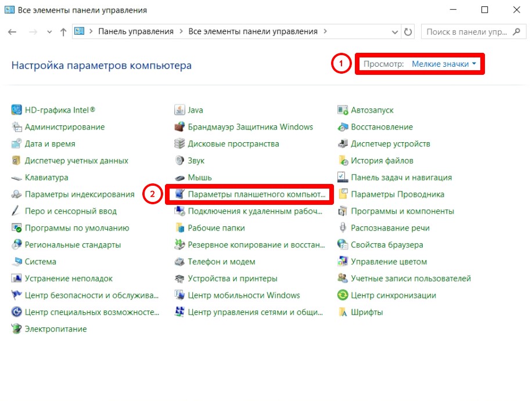Click the Система computer icon
This screenshot has height=401, width=532.
[16, 261]
